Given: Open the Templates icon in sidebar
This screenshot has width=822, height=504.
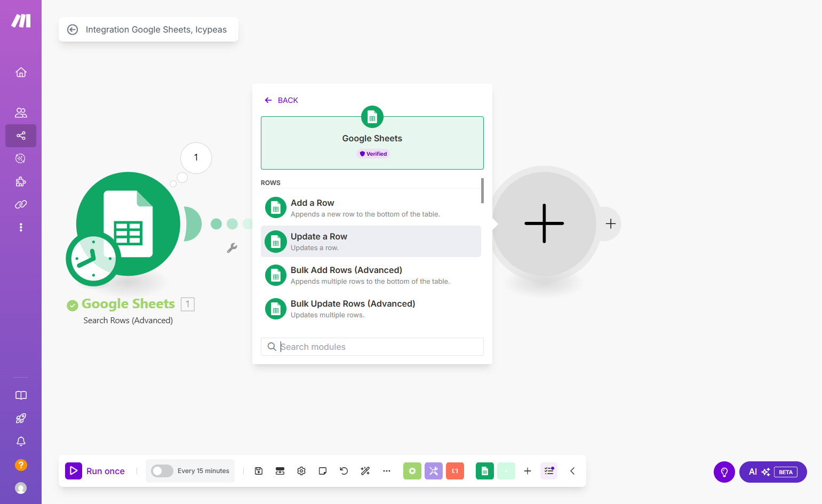Looking at the screenshot, I should 21,158.
